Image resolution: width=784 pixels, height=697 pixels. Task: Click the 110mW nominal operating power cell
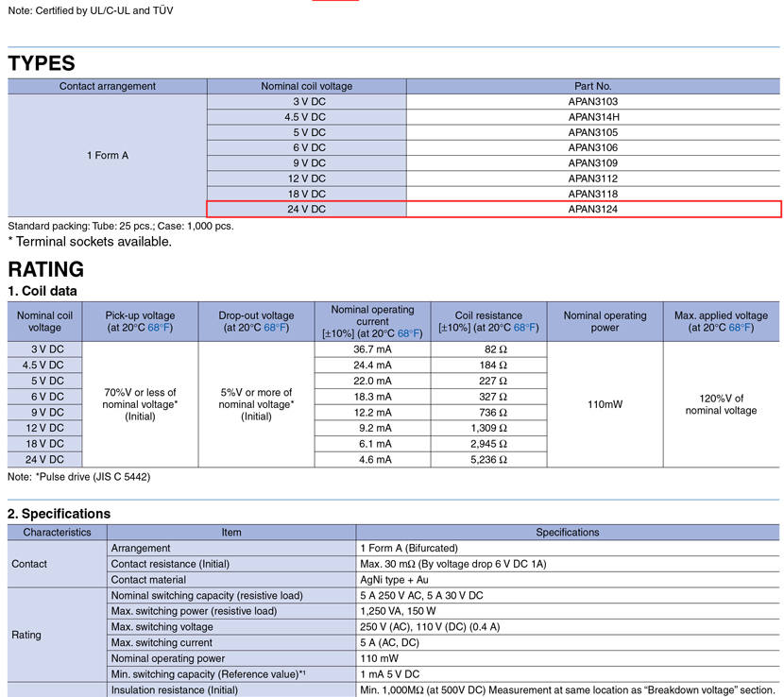coord(605,404)
